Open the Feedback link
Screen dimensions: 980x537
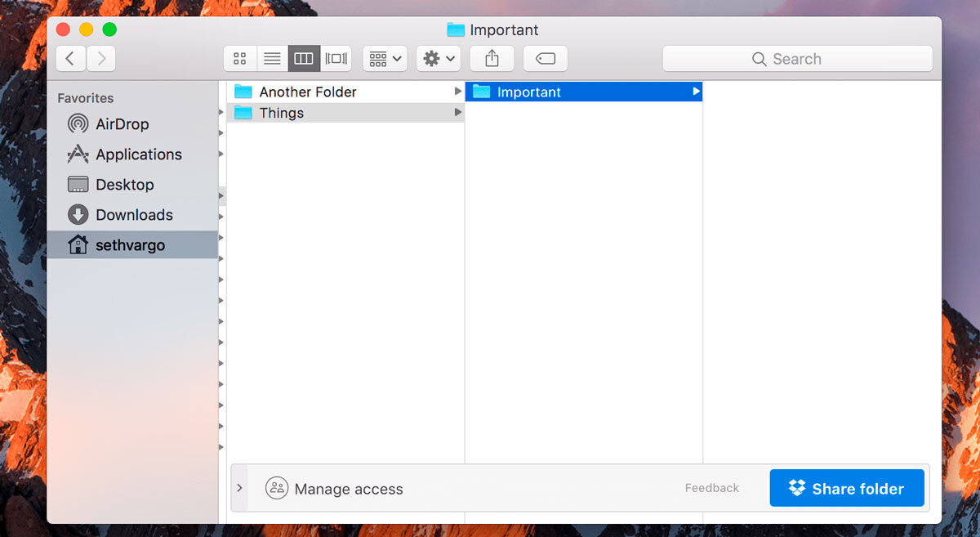[x=711, y=488]
